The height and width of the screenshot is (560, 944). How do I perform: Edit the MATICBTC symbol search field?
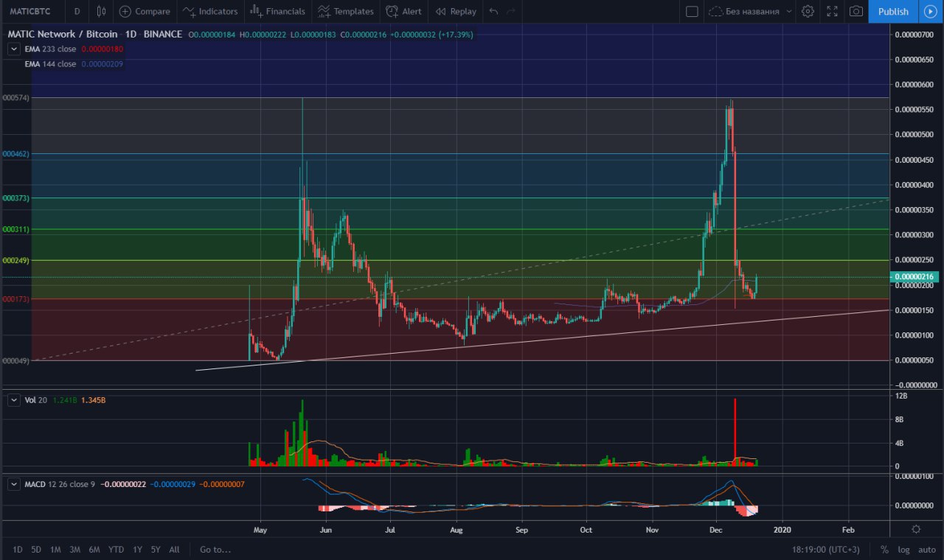(31, 11)
